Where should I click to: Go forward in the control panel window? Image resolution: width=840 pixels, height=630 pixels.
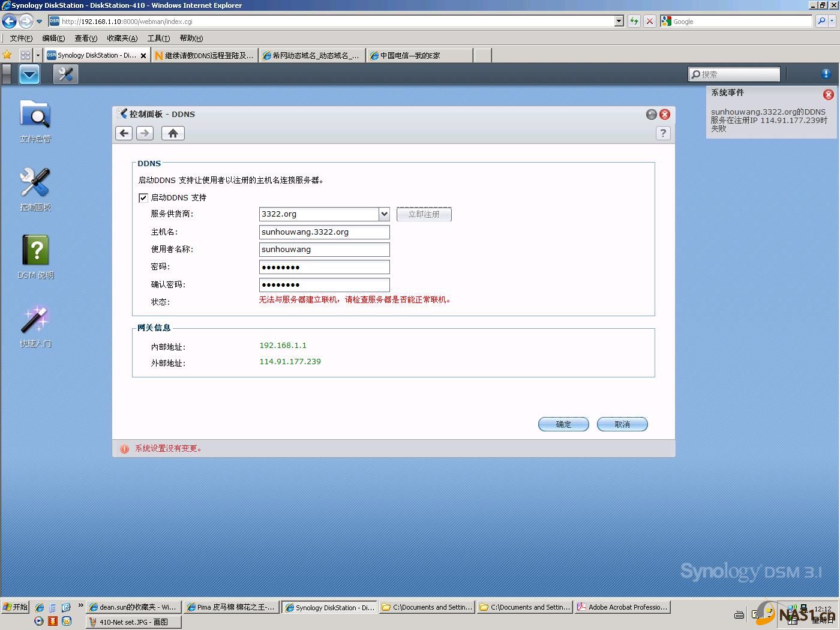(145, 133)
